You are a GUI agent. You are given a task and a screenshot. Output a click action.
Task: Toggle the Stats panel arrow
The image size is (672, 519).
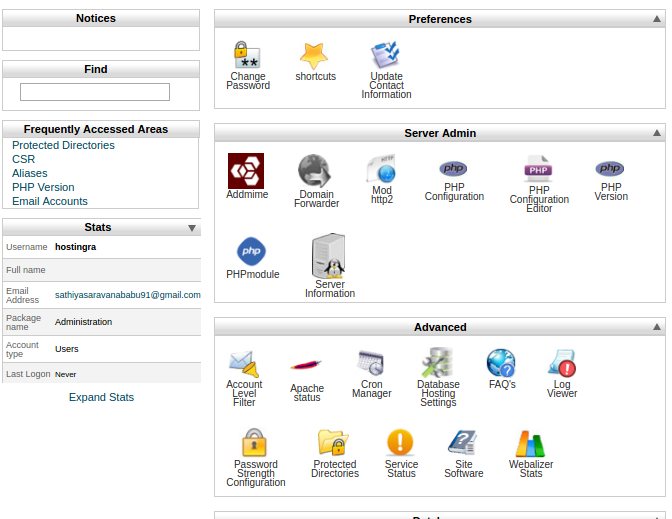click(x=192, y=228)
